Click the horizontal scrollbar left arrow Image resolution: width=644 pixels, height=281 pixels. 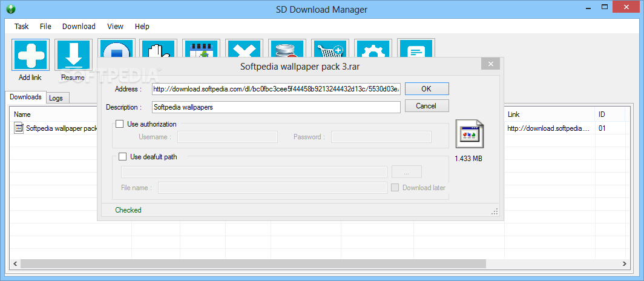(15, 264)
